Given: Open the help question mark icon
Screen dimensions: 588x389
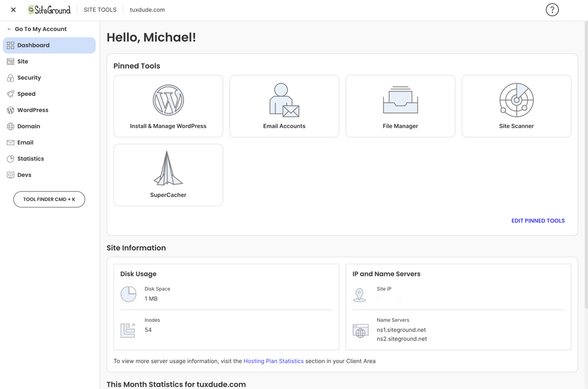Looking at the screenshot, I should 552,9.
